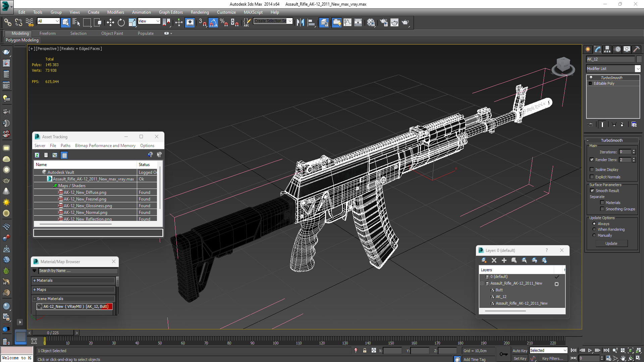Click the Auto Key button
644x362 pixels.
point(520,351)
